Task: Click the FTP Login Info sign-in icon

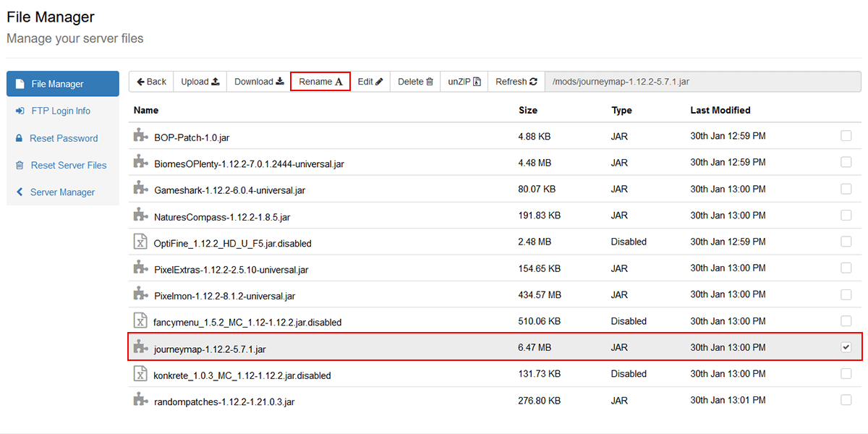Action: [x=20, y=111]
